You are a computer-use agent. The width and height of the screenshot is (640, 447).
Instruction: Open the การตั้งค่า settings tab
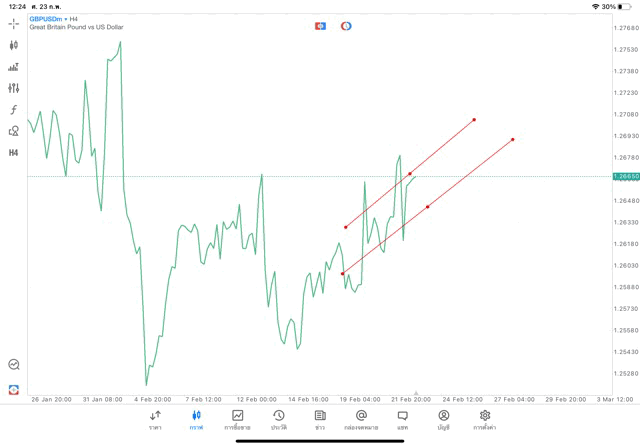point(484,419)
